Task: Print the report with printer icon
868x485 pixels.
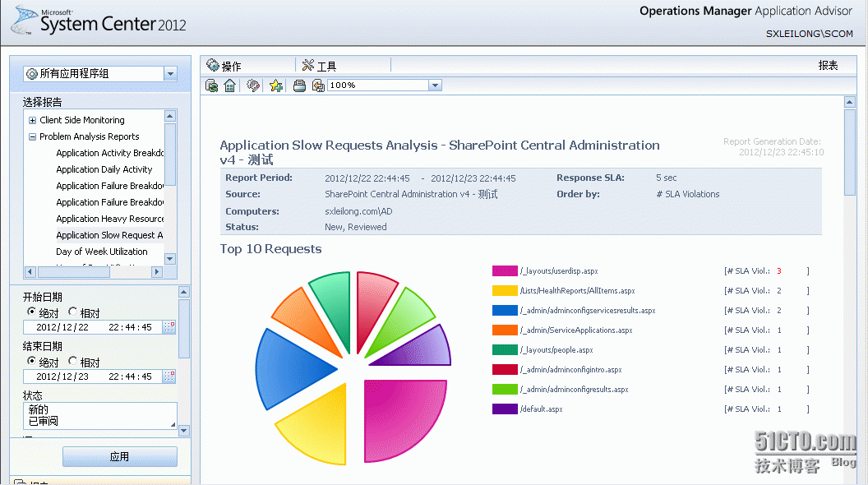Action: click(x=299, y=85)
